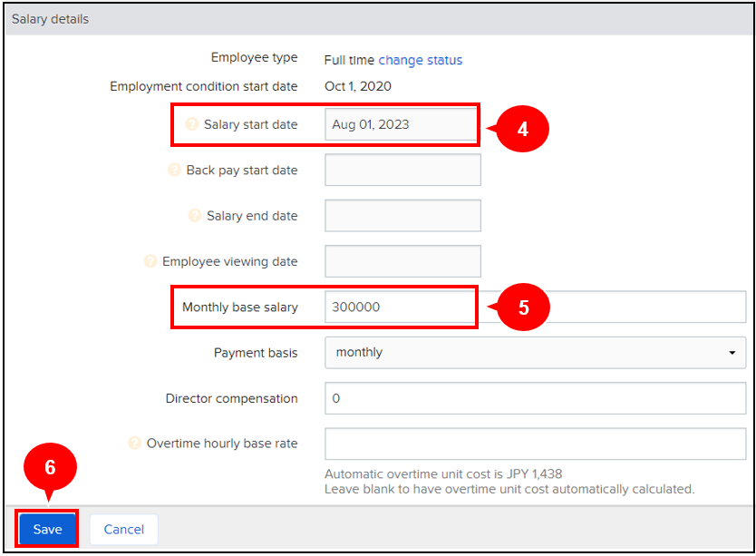Show the help hint for Employee viewing date

pos(150,261)
